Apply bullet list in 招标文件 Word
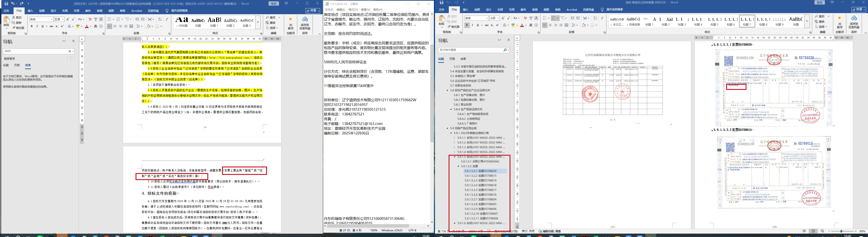 tap(110, 19)
